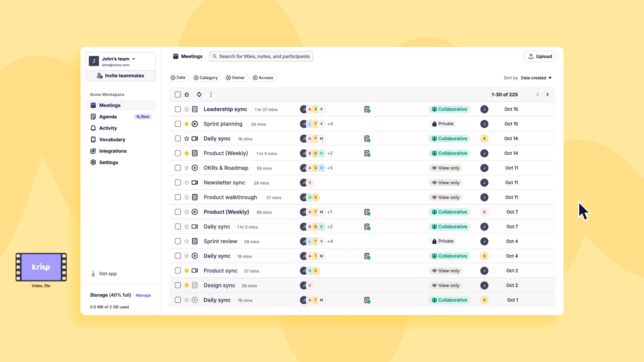This screenshot has height=362, width=644.
Task: Go to the previous page of meetings
Action: (x=537, y=95)
